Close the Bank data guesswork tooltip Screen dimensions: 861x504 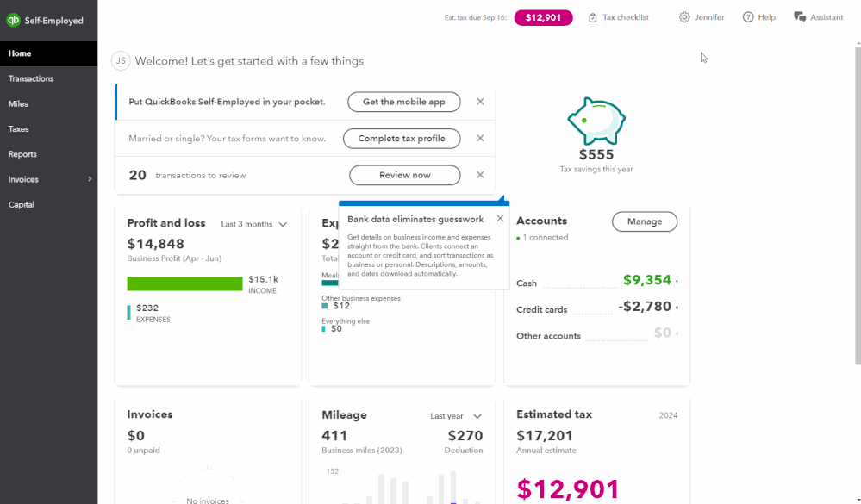point(500,219)
